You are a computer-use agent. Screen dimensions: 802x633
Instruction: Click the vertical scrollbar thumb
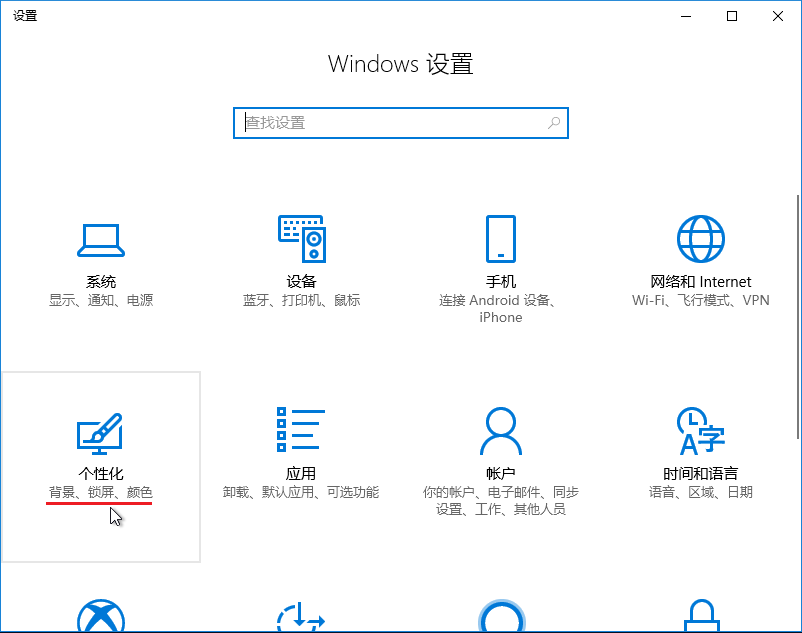(798, 316)
